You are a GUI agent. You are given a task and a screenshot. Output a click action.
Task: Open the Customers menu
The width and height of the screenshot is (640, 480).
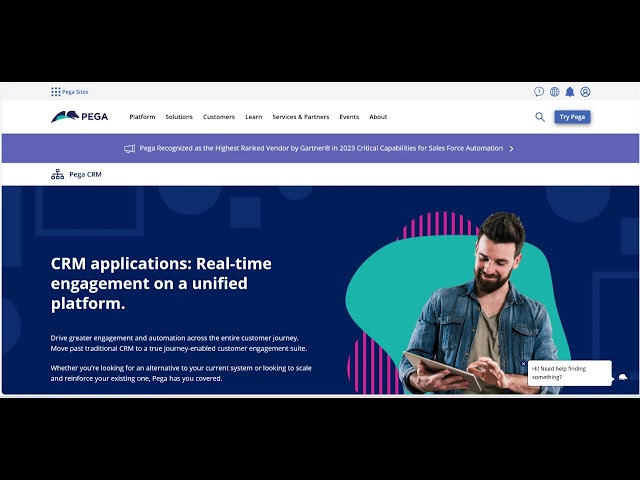pyautogui.click(x=219, y=117)
